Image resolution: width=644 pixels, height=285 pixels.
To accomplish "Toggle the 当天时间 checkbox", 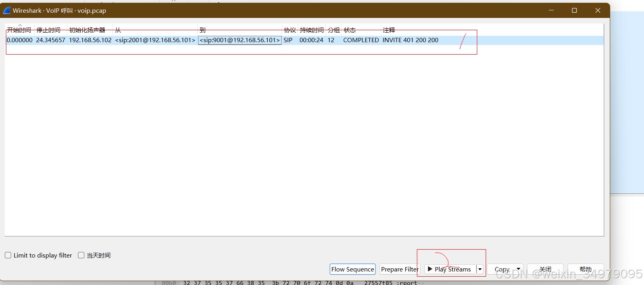I will click(x=81, y=255).
